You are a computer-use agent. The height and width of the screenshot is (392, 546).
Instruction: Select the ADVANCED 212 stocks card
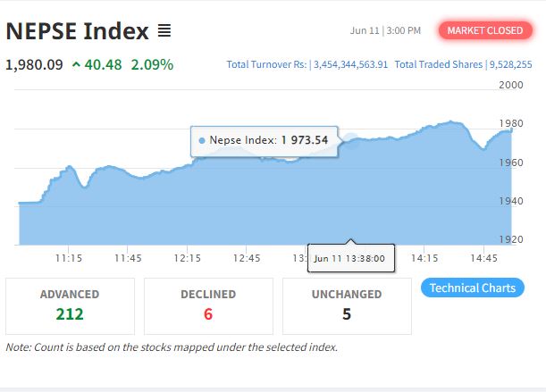coord(70,305)
